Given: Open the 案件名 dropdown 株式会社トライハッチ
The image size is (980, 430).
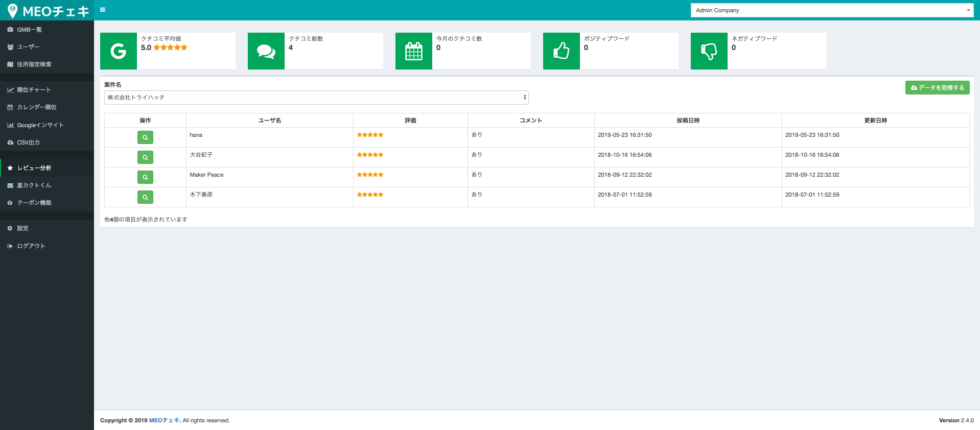Looking at the screenshot, I should (316, 98).
